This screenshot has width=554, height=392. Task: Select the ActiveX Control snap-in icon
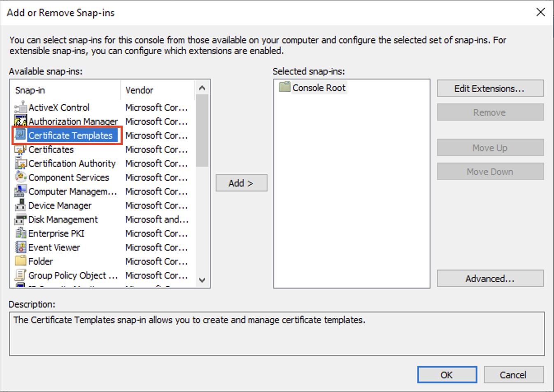click(21, 107)
